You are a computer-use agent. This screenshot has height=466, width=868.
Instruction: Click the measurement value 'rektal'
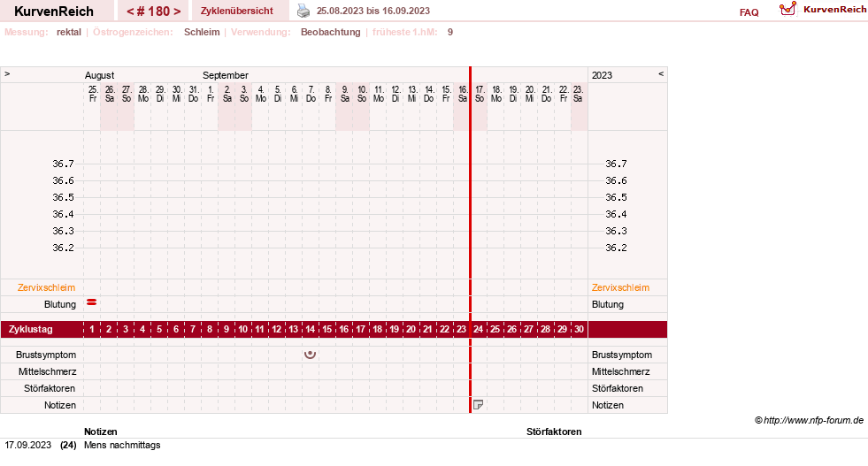(69, 32)
